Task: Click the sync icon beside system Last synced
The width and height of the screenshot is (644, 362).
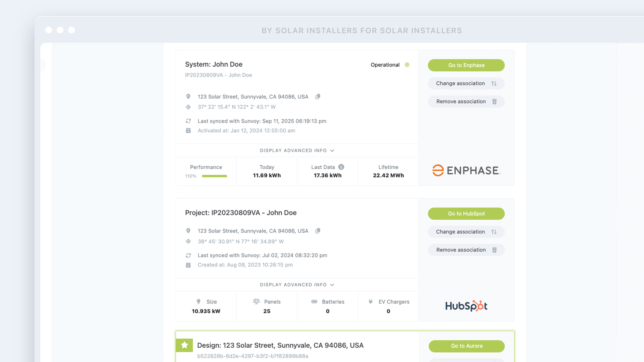Action: 188,121
